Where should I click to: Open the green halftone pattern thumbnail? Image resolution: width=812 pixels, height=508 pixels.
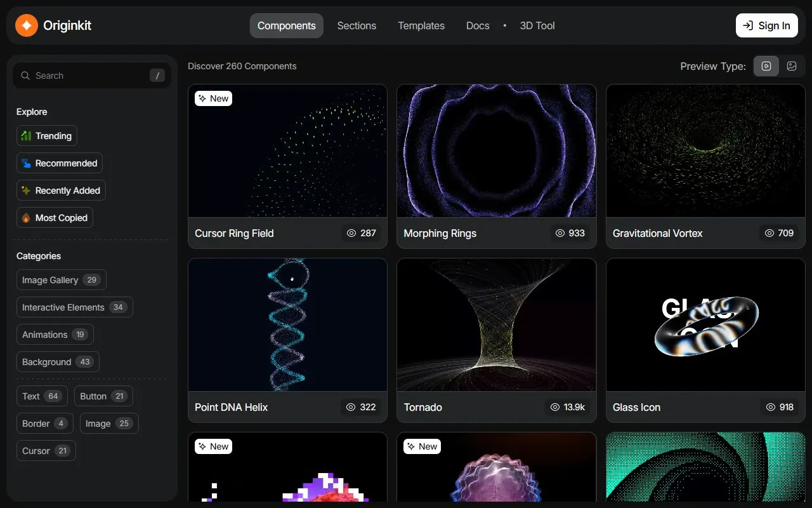(x=705, y=467)
